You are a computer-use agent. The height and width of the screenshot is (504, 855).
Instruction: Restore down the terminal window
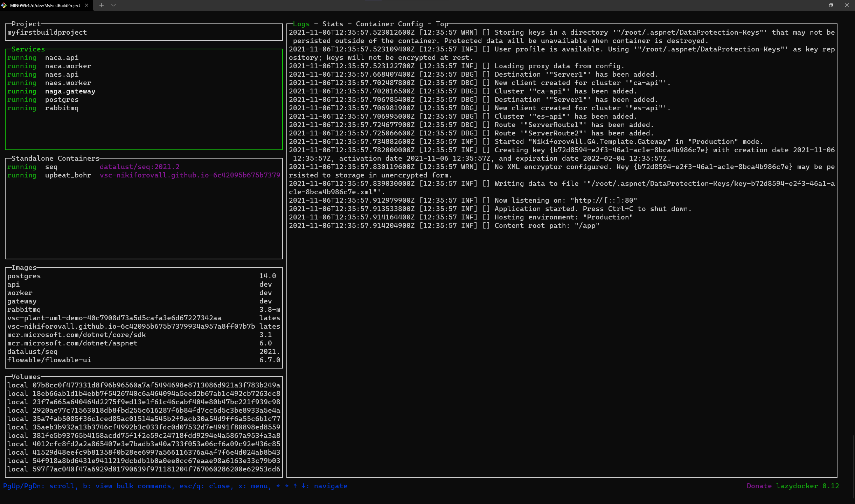click(831, 5)
